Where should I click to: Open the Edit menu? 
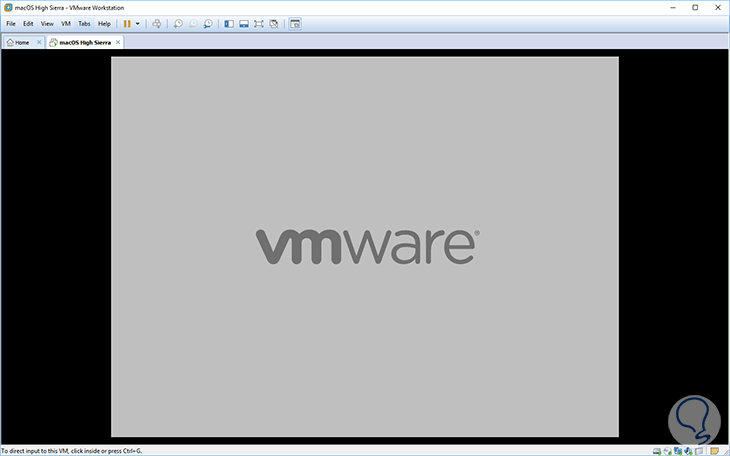(28, 24)
